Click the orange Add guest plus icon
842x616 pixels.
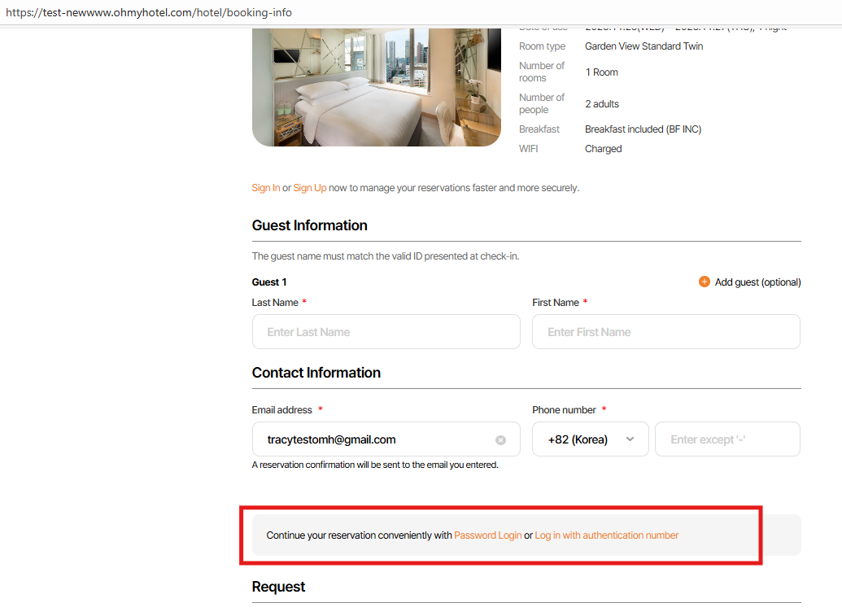click(x=704, y=282)
